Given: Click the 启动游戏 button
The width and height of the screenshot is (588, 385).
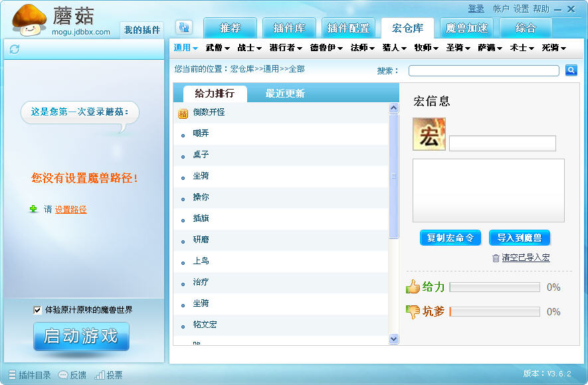Looking at the screenshot, I should 81,337.
